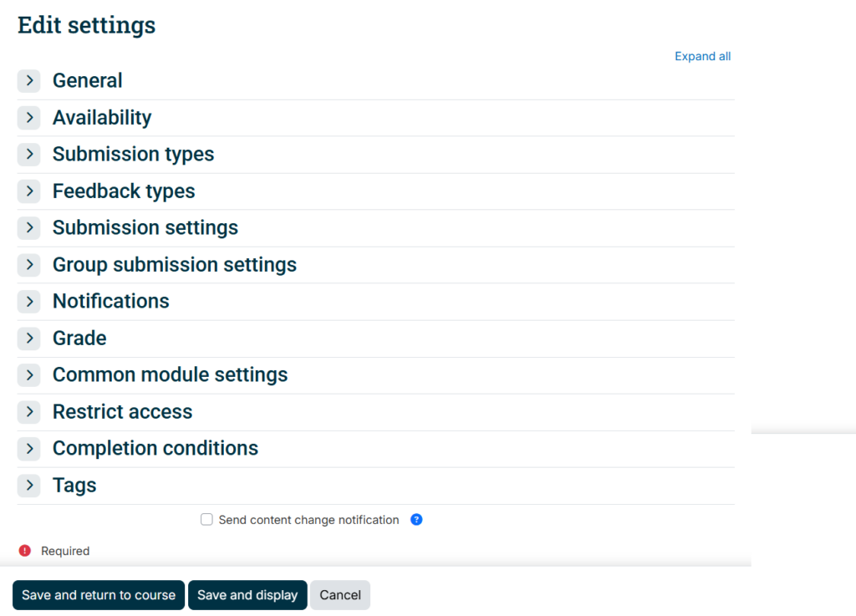Expand the Feedback types chevron
This screenshot has height=616, width=856.
tap(29, 191)
